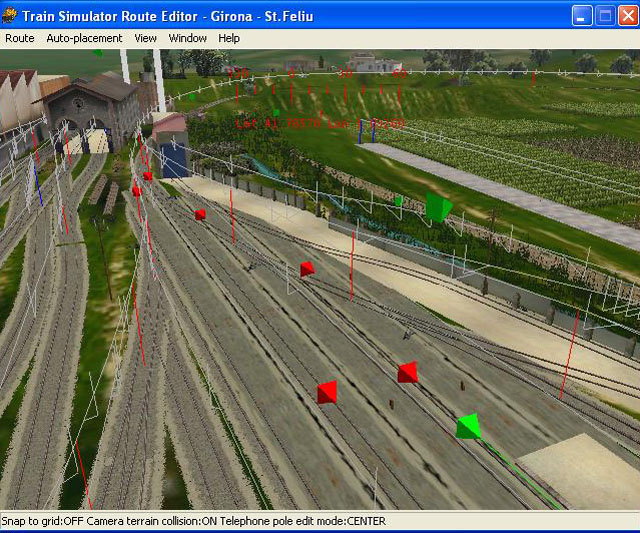Select the bottom-most red marker on the tracks
The width and height of the screenshot is (640, 533).
(327, 392)
